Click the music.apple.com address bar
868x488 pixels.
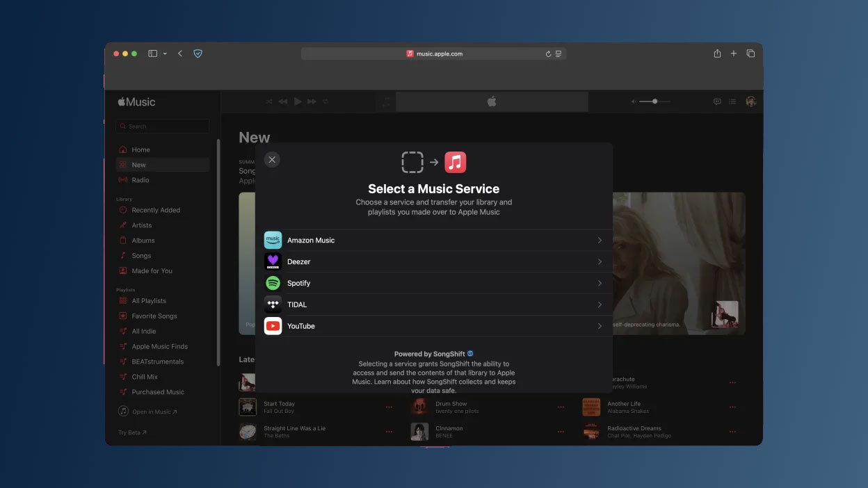pyautogui.click(x=433, y=54)
